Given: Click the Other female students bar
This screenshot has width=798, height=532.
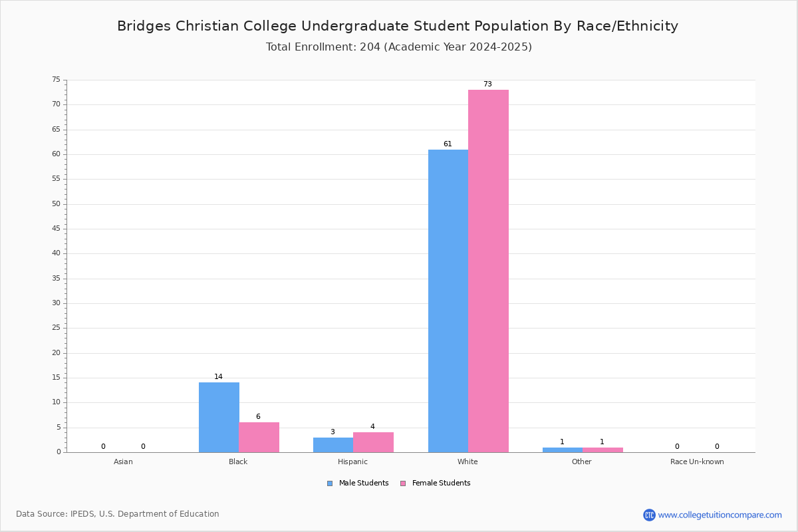Looking at the screenshot, I should point(603,450).
